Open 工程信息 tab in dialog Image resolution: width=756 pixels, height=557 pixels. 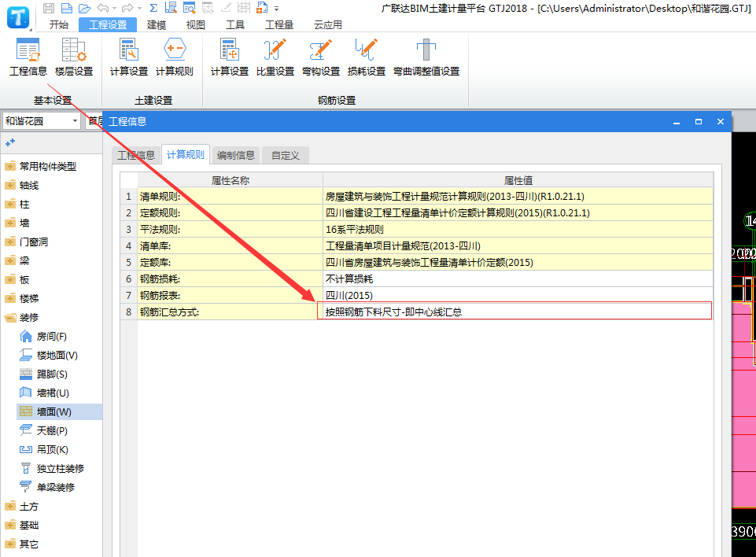pos(136,155)
